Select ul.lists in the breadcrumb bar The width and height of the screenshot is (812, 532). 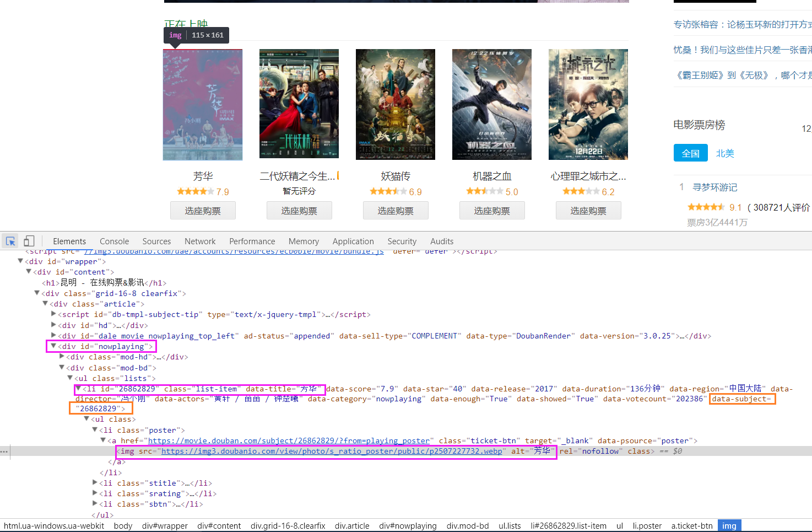(510, 526)
